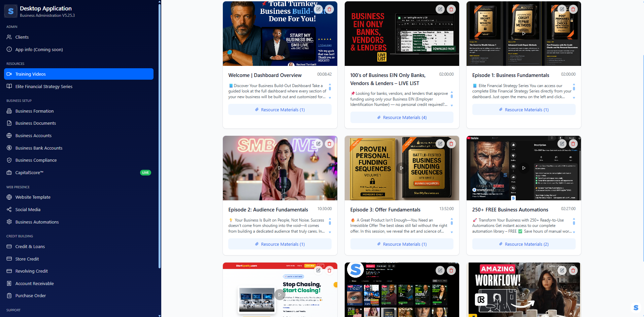This screenshot has width=644, height=317.
Task: Play Episode 1: Business Fundamentals video
Action: click(x=523, y=33)
